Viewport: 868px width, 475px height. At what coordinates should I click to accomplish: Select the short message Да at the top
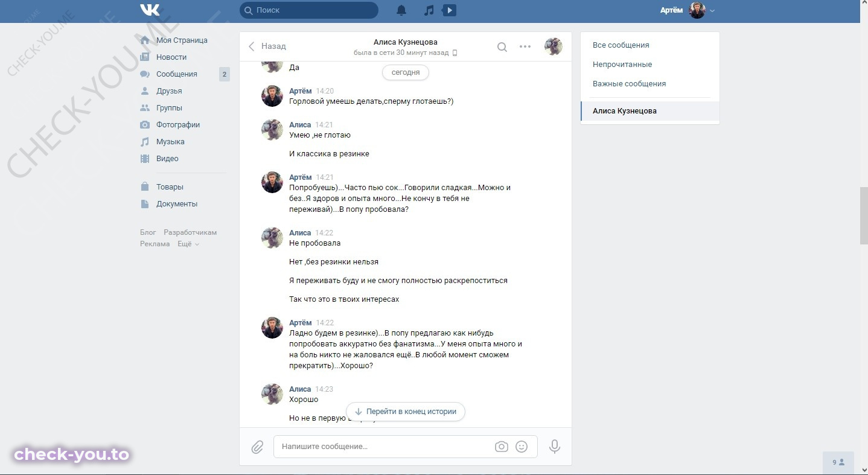coord(295,68)
